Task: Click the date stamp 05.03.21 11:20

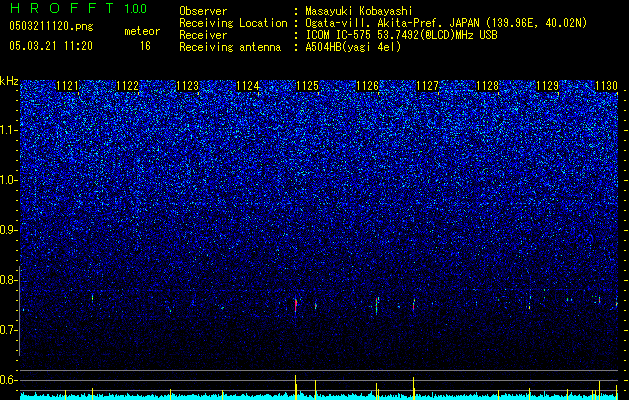Action: (x=51, y=46)
